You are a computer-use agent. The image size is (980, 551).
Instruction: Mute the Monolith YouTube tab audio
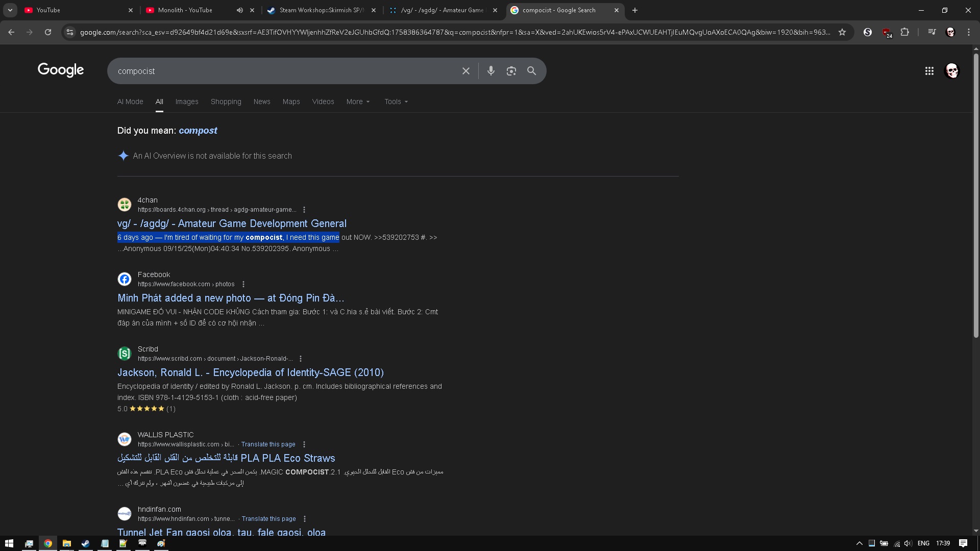pos(240,10)
